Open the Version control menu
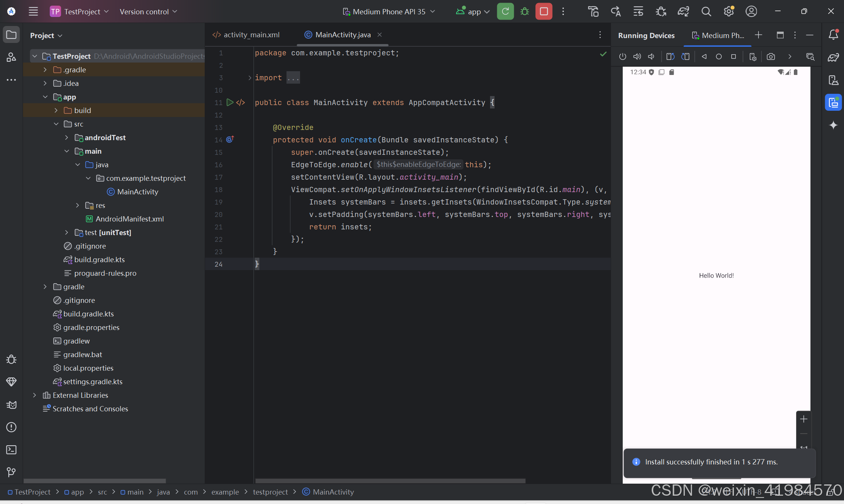 pyautogui.click(x=148, y=12)
